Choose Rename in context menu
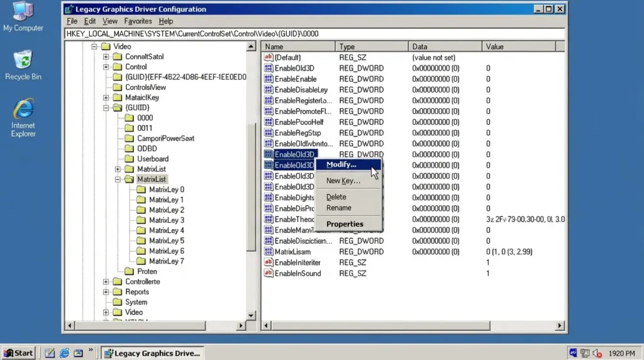Image resolution: width=644 pixels, height=360 pixels. (348, 208)
